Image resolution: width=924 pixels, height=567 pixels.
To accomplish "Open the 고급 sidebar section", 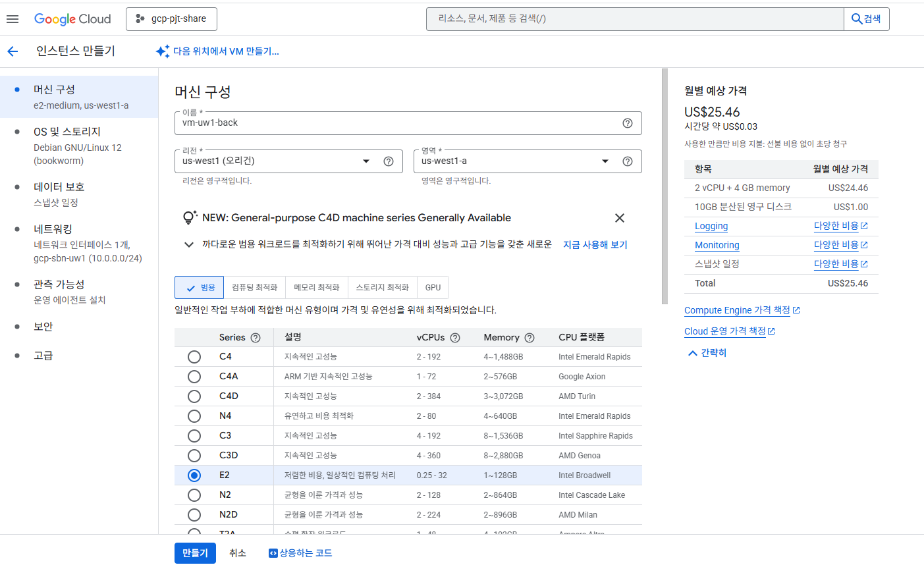I will coord(79,356).
